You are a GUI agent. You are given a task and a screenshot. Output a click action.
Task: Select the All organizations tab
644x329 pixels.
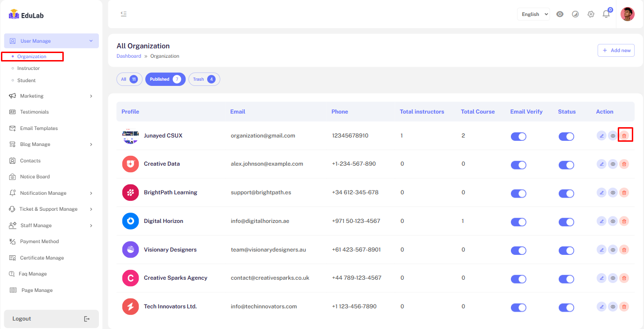pyautogui.click(x=129, y=79)
